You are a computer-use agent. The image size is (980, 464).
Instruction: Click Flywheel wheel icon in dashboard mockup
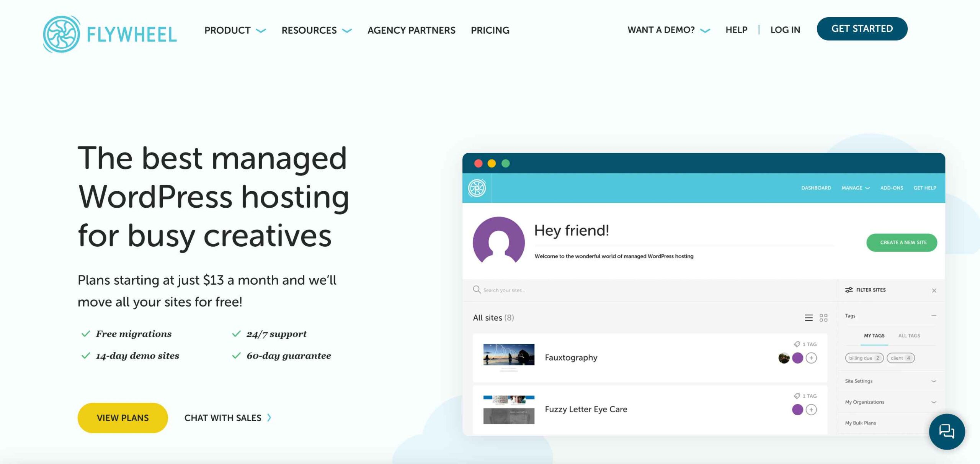point(477,188)
